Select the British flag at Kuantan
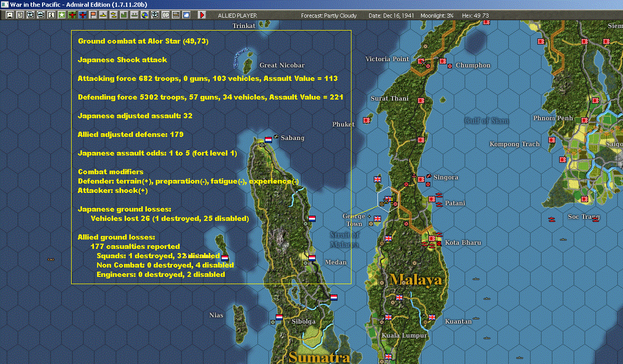 tap(431, 317)
